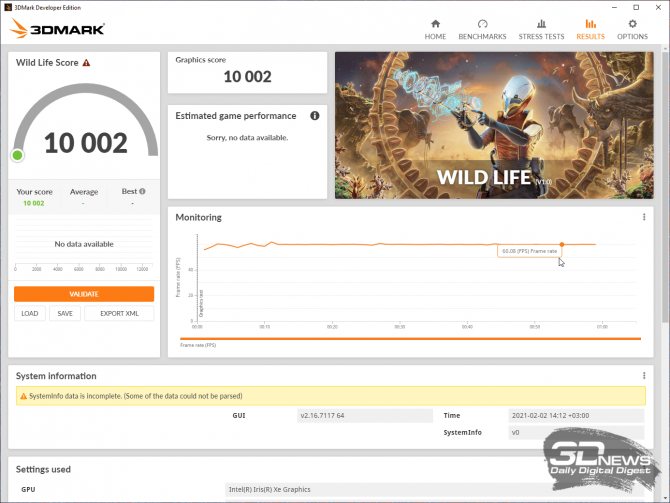Screen dimensions: 670x503
Task: Click the Wild Life Score warning icon
Action: (x=86, y=63)
